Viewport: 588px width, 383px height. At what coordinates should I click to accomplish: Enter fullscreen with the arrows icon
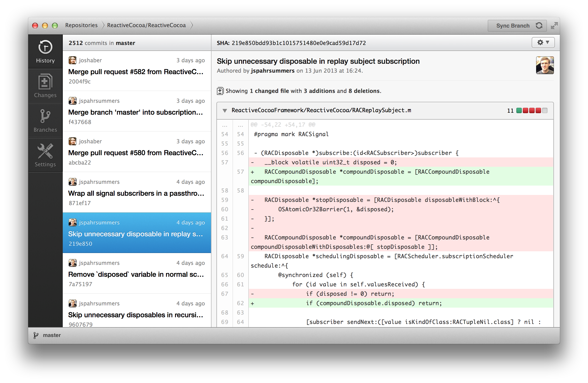(x=554, y=25)
